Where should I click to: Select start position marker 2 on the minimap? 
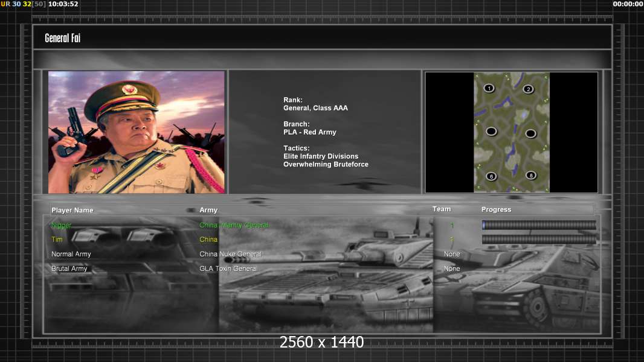528,89
